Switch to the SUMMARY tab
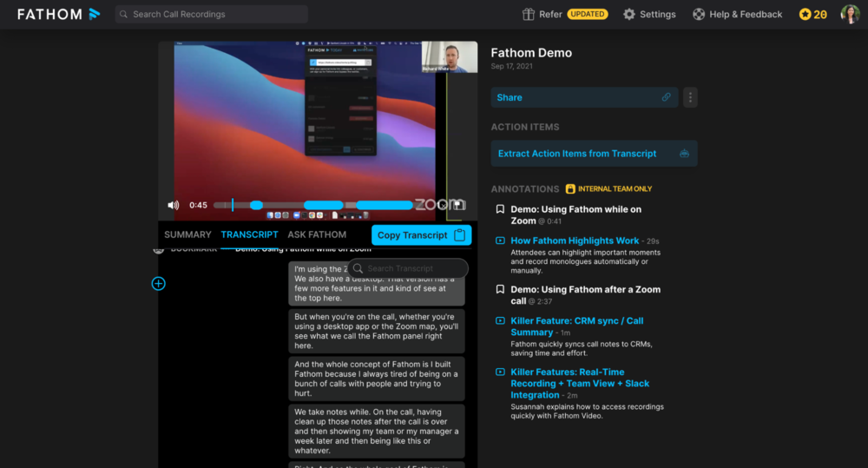 [187, 234]
